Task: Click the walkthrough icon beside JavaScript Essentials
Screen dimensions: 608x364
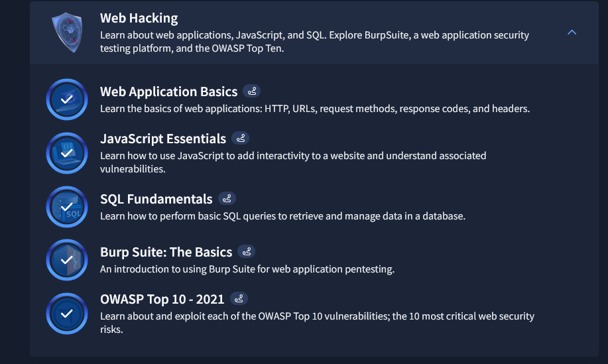Action: point(241,138)
